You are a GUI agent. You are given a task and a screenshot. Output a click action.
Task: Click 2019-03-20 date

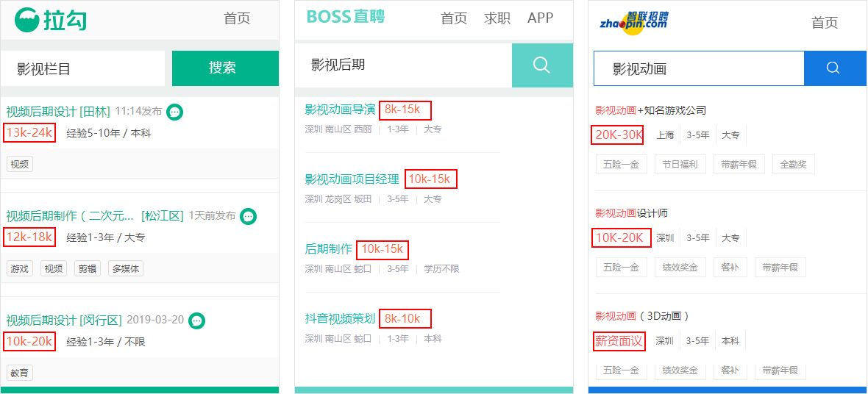(x=155, y=320)
